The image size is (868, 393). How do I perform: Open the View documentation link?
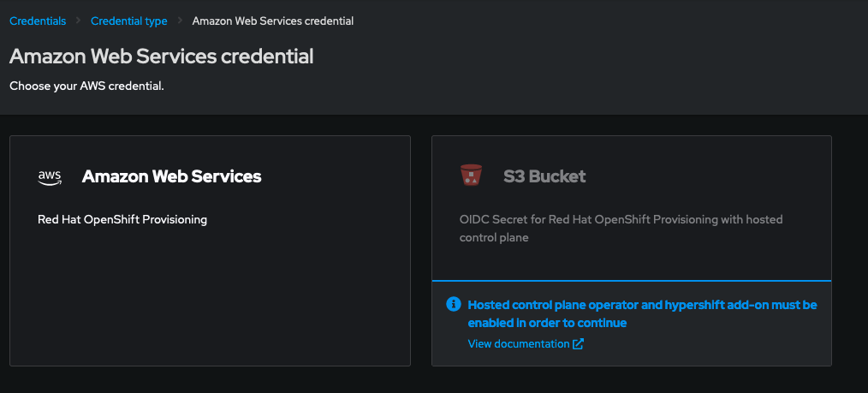point(518,344)
